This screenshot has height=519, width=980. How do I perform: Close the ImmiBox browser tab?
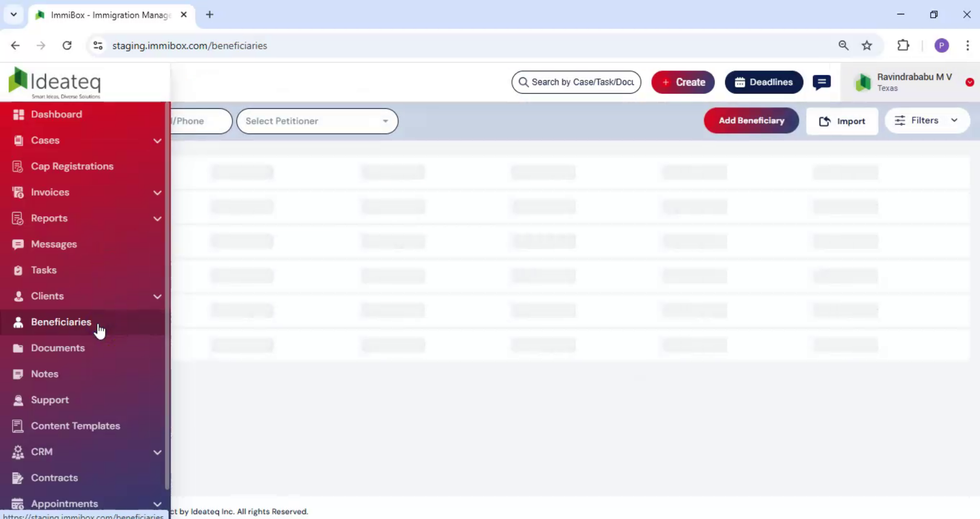point(184,15)
